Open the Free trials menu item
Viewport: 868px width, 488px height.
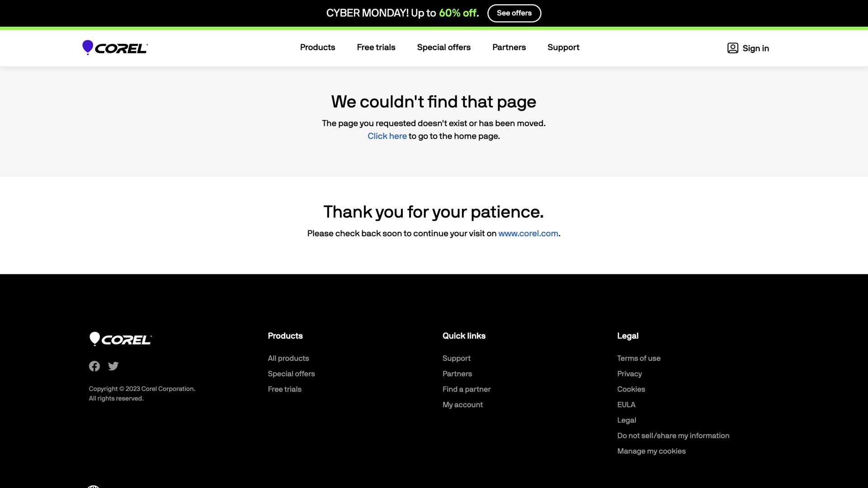(376, 47)
